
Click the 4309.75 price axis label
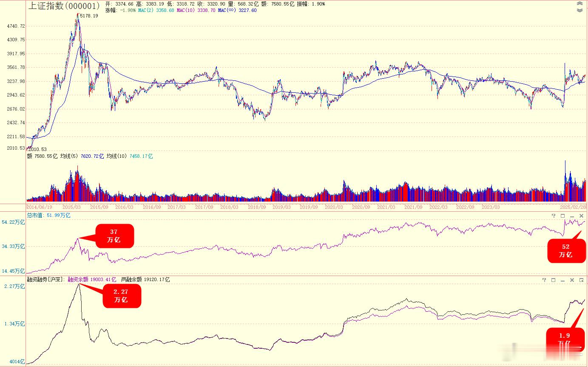[16, 40]
